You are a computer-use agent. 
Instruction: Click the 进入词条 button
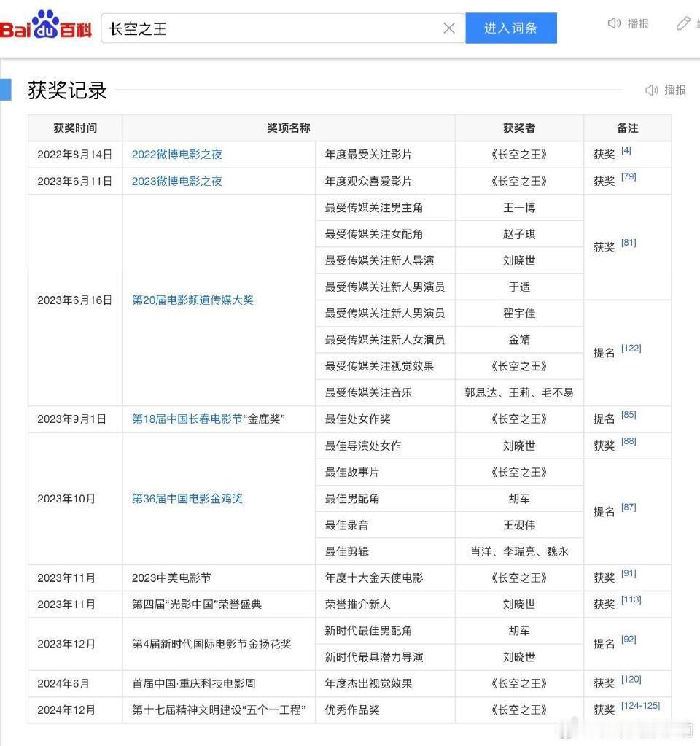click(x=510, y=28)
